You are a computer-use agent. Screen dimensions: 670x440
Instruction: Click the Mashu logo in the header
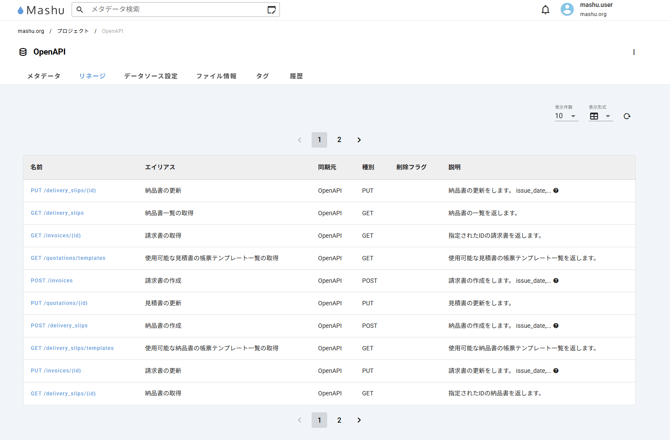[41, 10]
